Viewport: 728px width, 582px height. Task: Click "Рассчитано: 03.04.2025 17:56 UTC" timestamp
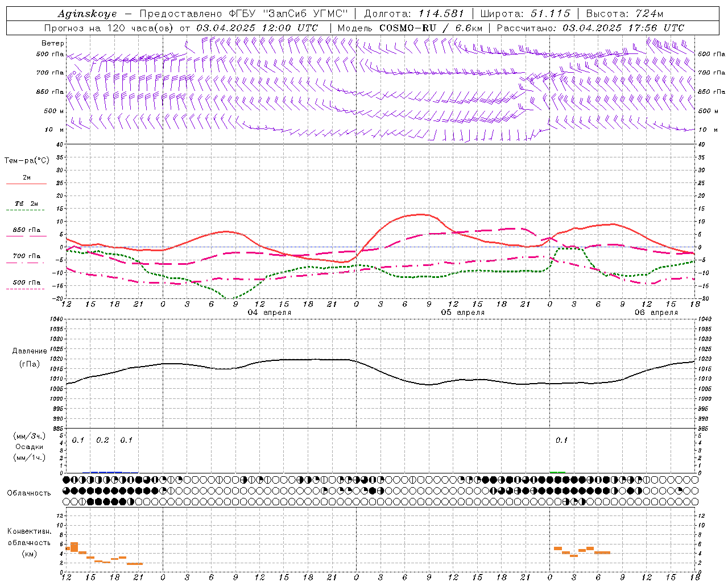[590, 28]
